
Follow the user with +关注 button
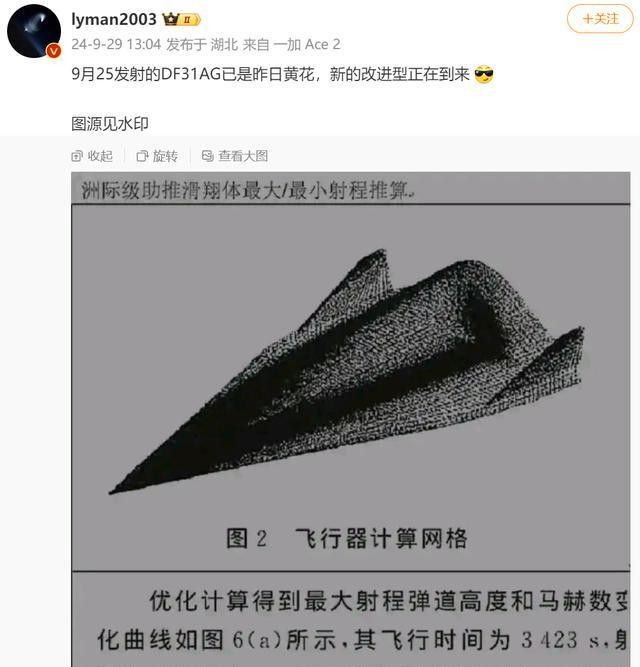600,19
